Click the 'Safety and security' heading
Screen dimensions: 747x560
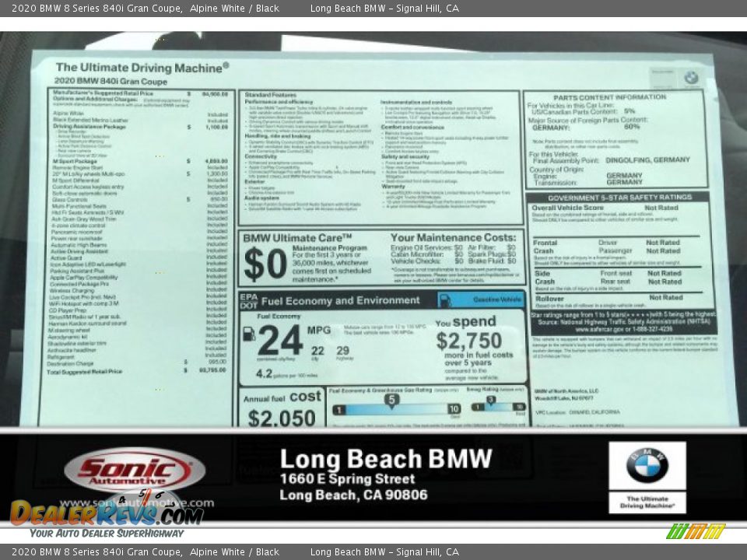pos(405,156)
